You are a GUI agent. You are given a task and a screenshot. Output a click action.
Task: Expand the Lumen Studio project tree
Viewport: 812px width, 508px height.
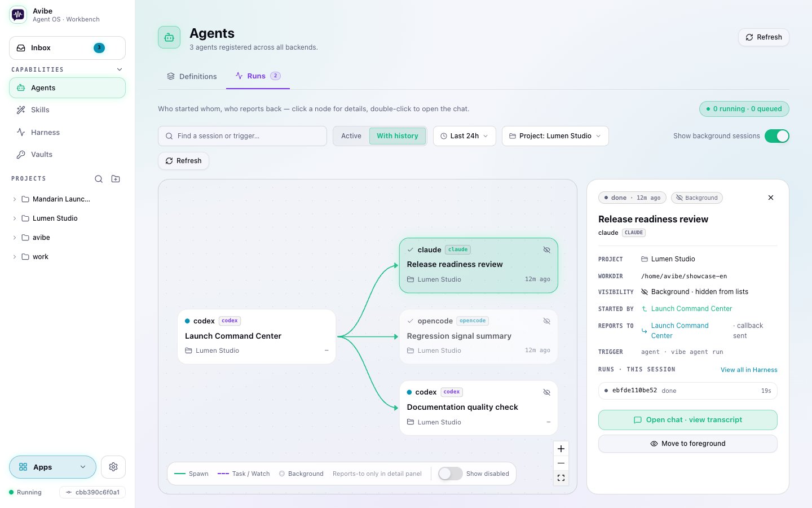click(14, 218)
